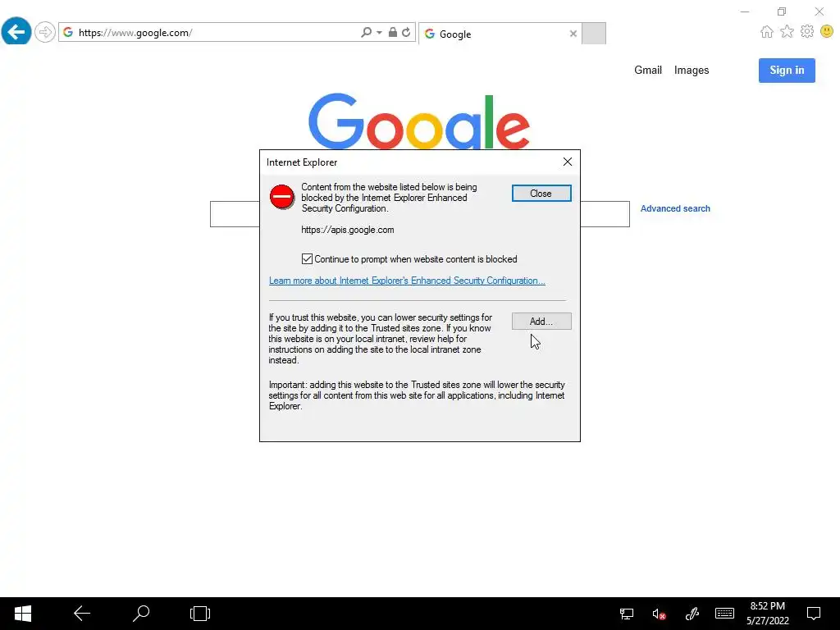Click the taskbar Back arrow

click(x=81, y=614)
